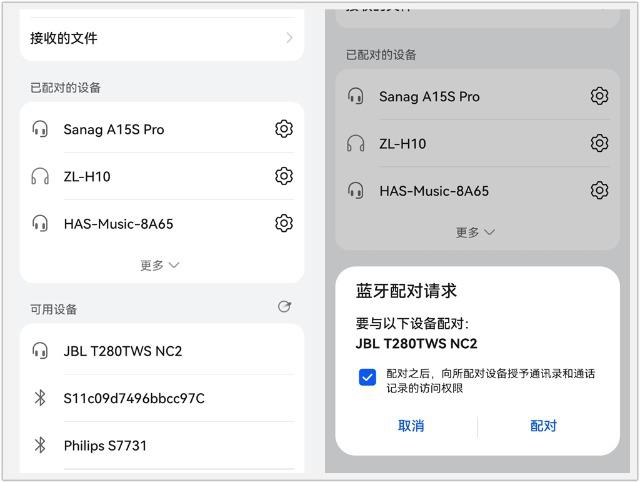This screenshot has width=640, height=482.
Task: Select JBL T280TWS NC2 in available devices
Action: coord(162,351)
